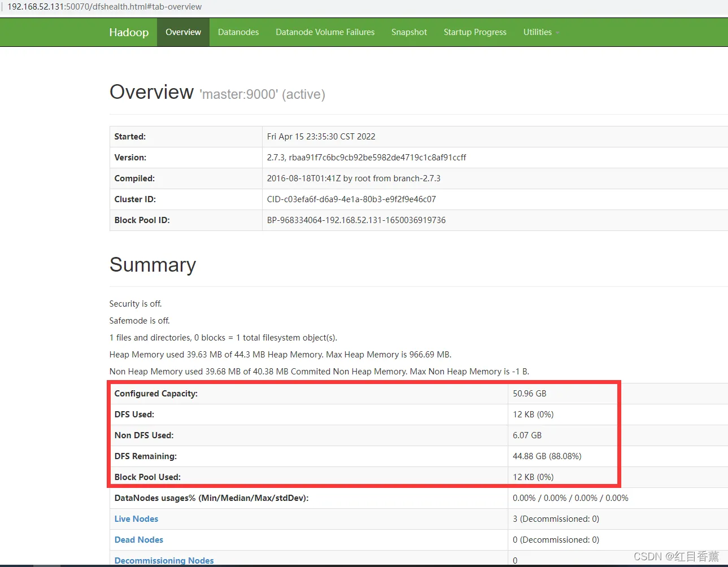
Task: Click the 'Started:' row label
Action: click(x=130, y=137)
